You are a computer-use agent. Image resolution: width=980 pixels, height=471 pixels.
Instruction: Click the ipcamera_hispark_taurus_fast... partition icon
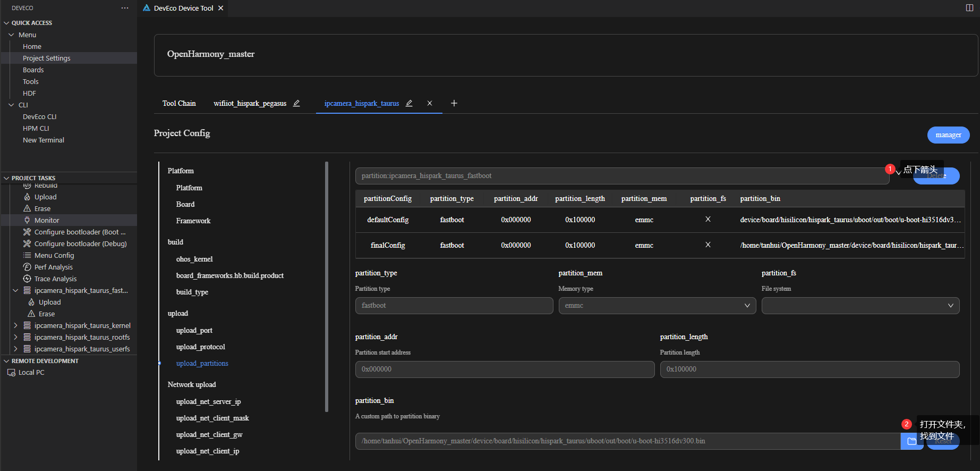(x=27, y=290)
